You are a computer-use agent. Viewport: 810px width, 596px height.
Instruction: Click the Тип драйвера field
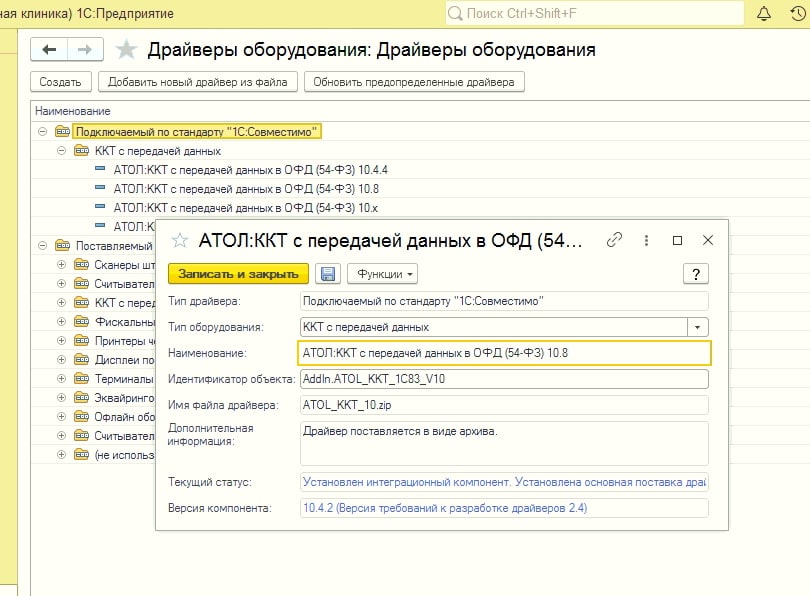click(504, 301)
